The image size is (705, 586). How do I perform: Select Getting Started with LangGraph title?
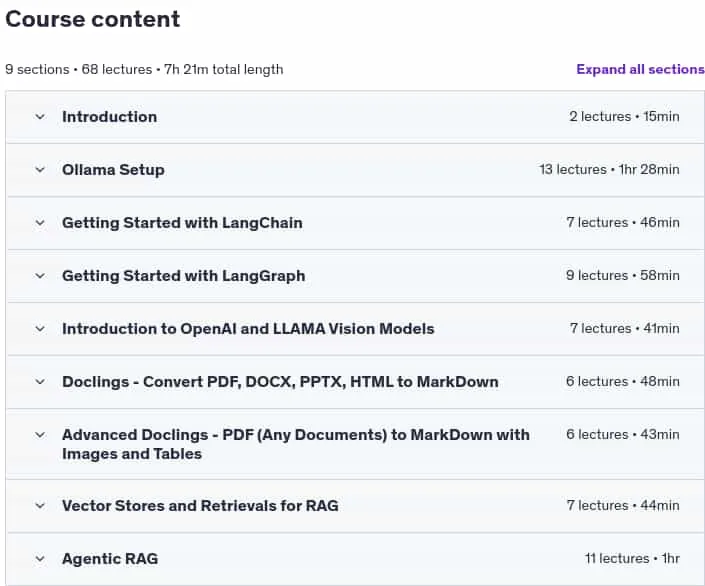click(183, 276)
